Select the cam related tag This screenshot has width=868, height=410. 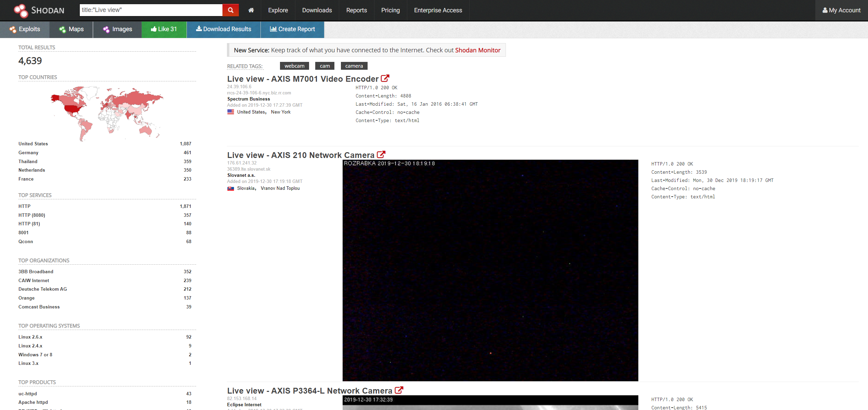(x=325, y=66)
